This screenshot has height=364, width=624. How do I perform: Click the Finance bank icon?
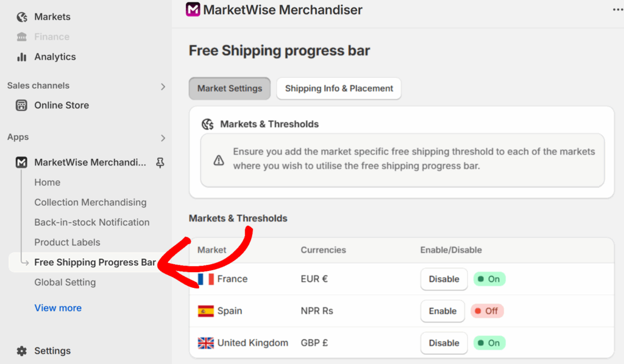pos(22,37)
